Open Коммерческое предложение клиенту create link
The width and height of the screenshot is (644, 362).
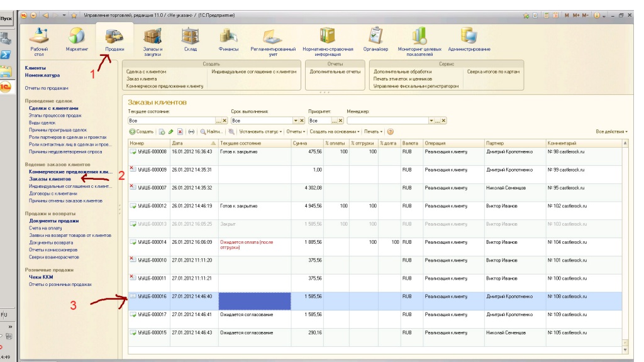(x=165, y=86)
